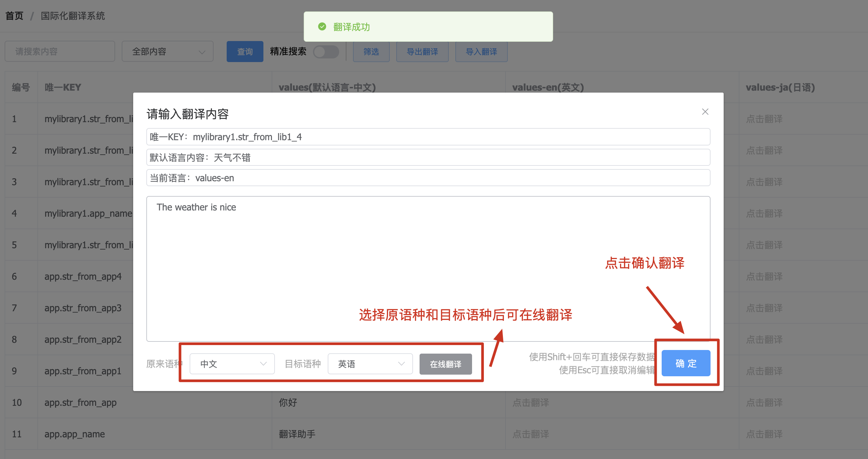Toggle the 精准搜索 precise search switch
Screen dimensions: 868x459
[x=325, y=52]
